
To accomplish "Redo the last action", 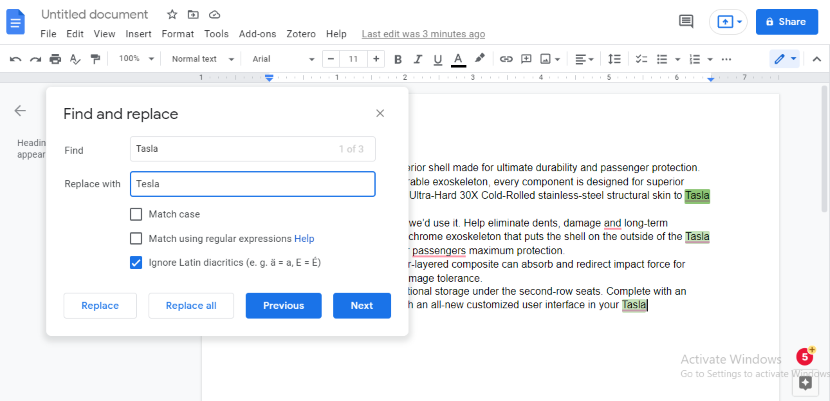I will click(35, 59).
